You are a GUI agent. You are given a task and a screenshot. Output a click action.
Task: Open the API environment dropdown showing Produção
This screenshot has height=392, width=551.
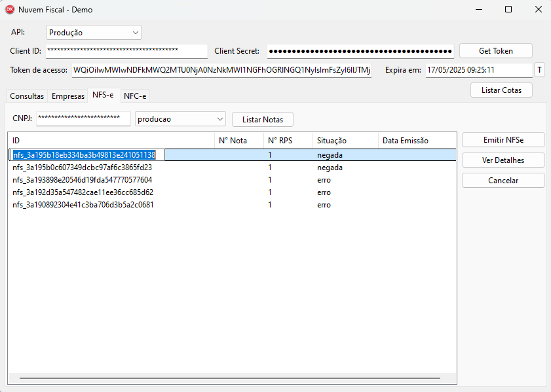[x=94, y=32]
